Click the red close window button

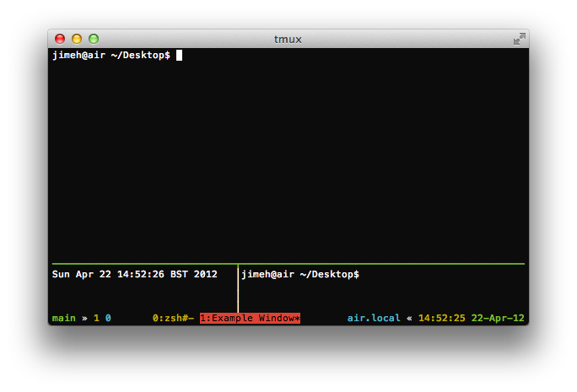(x=60, y=39)
